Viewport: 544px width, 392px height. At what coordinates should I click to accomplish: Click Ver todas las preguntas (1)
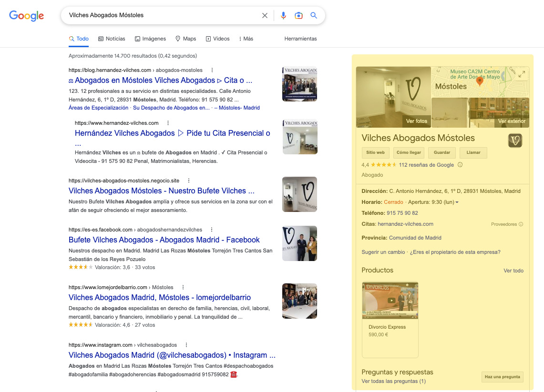click(x=393, y=381)
